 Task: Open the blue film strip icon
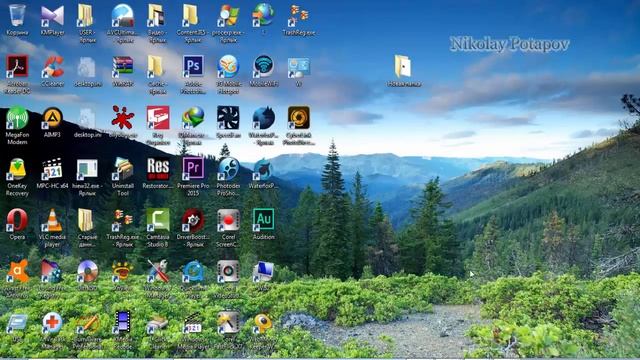click(122, 322)
